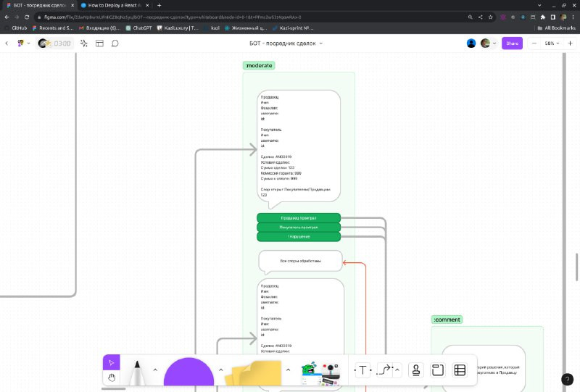Select the marker pencil tool

137,372
